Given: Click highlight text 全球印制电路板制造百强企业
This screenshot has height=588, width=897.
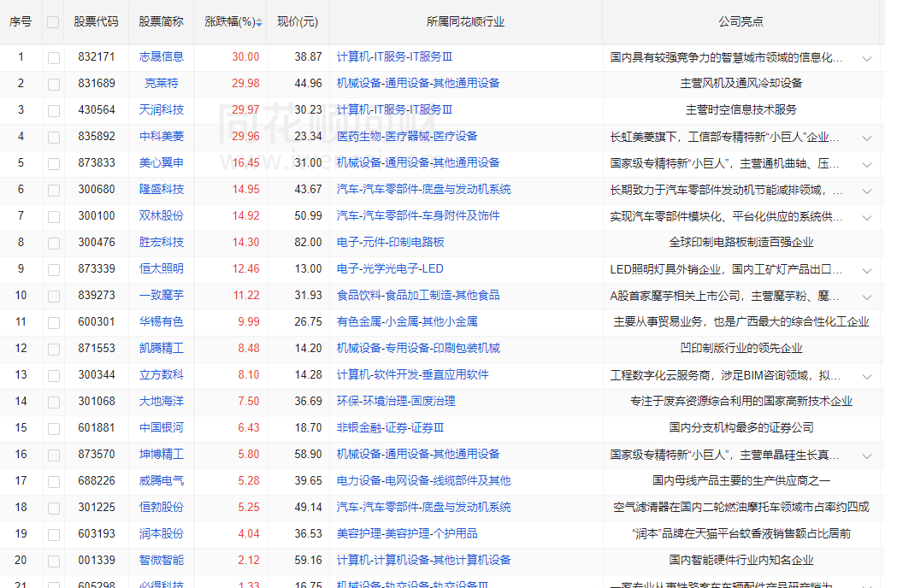Looking at the screenshot, I should tap(741, 242).
